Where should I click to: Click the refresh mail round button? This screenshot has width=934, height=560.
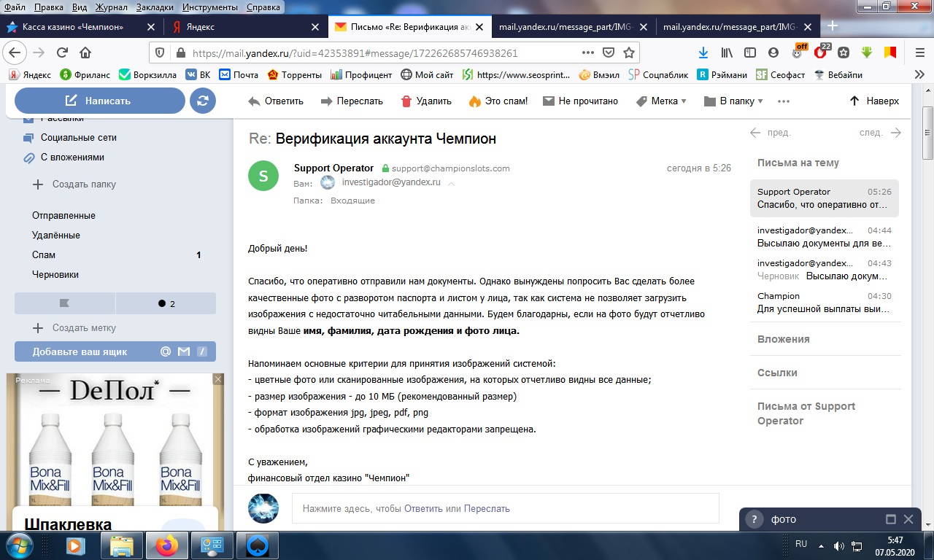pyautogui.click(x=203, y=101)
